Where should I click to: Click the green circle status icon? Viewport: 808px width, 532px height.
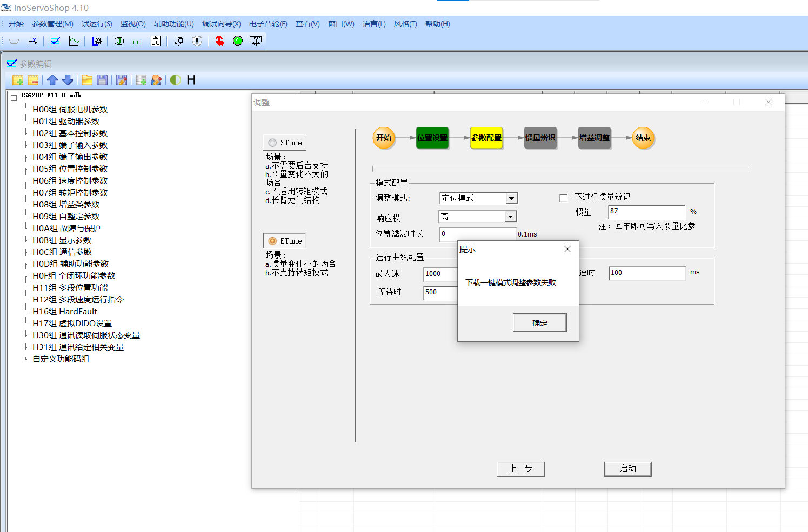tap(238, 41)
